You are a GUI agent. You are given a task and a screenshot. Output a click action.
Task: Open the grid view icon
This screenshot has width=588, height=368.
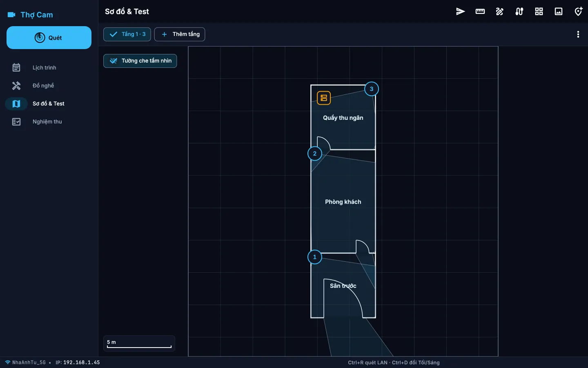539,11
